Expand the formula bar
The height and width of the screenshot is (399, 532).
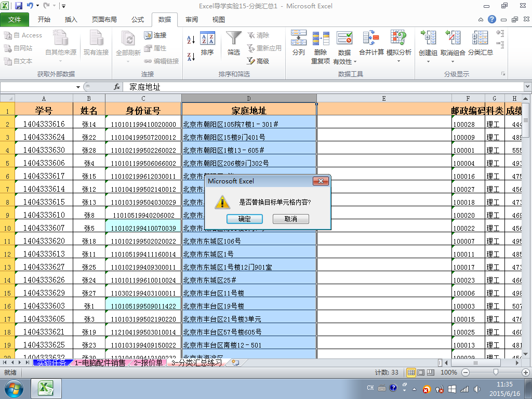(528, 87)
